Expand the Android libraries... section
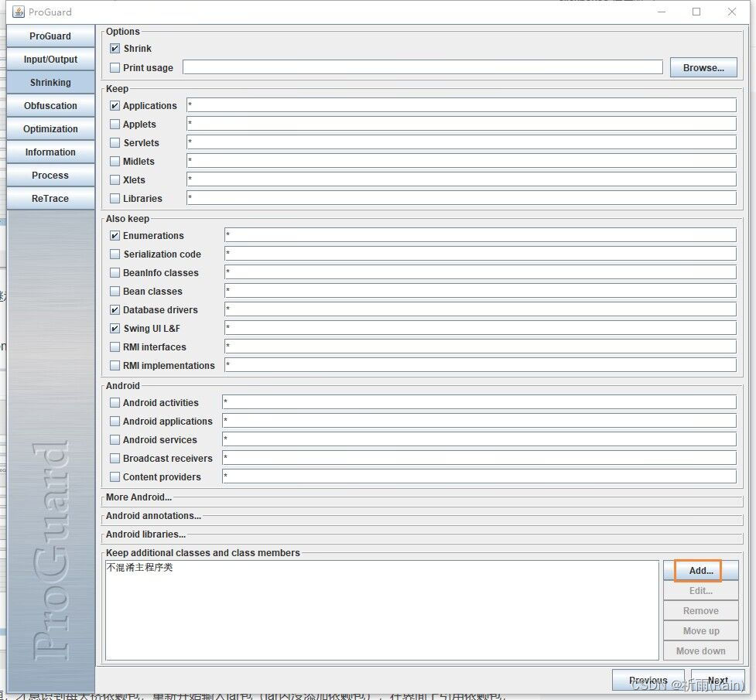 [x=145, y=534]
